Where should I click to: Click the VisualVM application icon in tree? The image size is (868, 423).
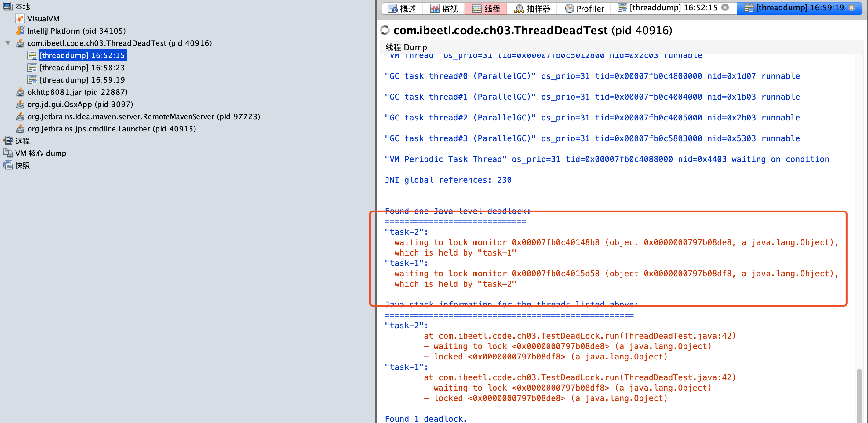click(x=20, y=19)
